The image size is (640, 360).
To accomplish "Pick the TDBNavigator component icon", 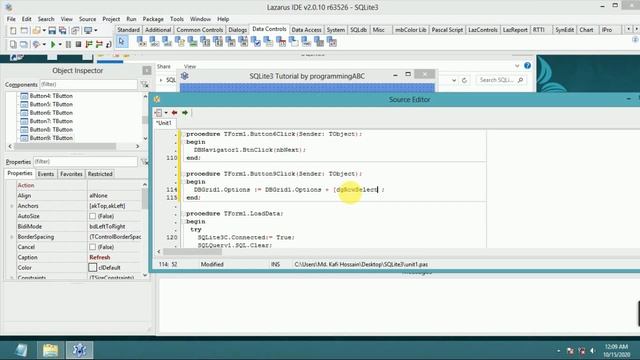I will (x=141, y=41).
